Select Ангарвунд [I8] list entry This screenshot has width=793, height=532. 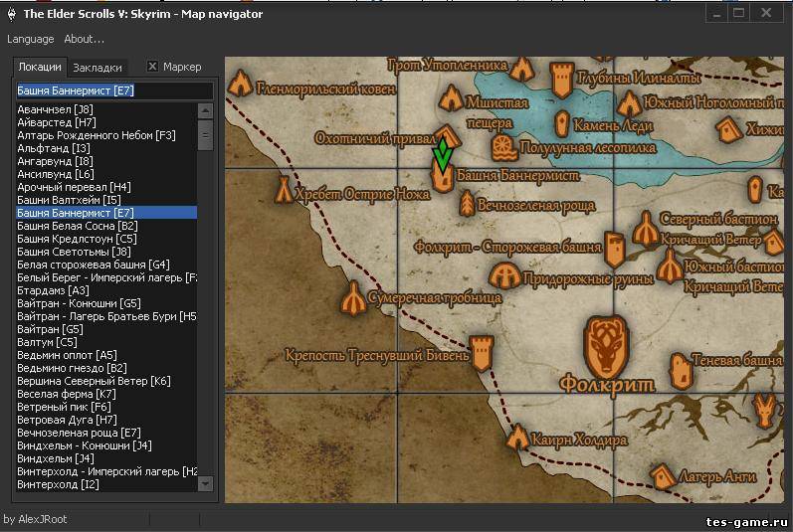(x=106, y=161)
